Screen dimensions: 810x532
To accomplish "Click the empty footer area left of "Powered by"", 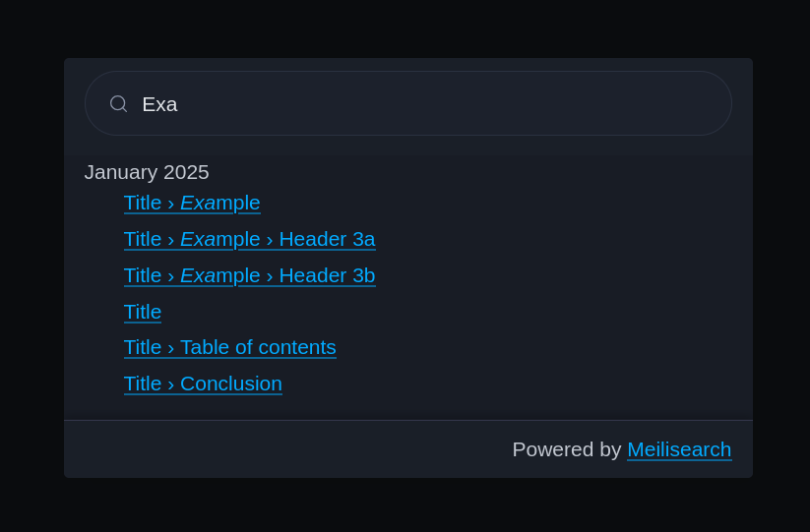I will click(x=276, y=449).
